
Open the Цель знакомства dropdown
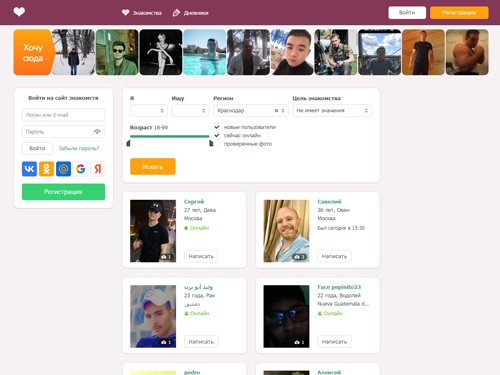332,110
